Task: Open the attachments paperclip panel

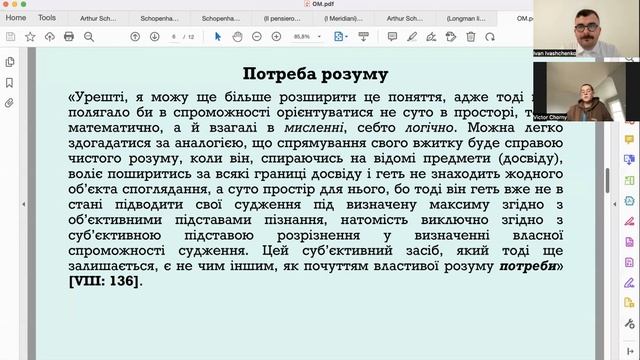Action: coord(9,103)
